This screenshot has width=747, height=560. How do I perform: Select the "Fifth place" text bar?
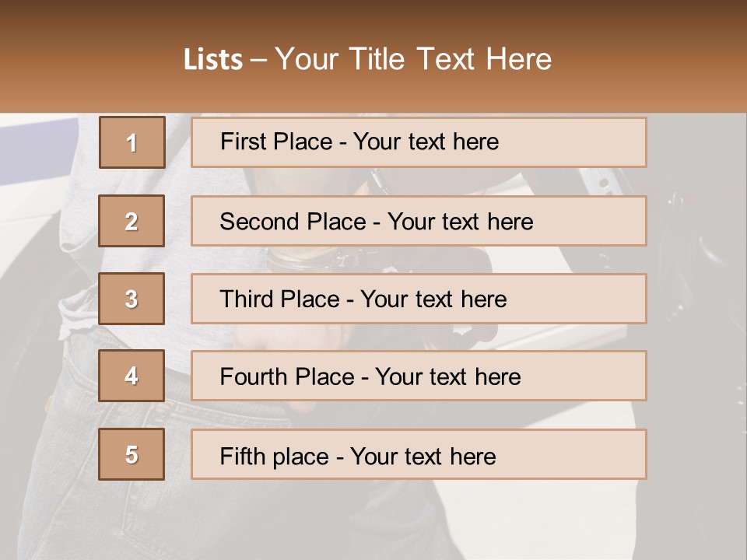[x=419, y=454]
